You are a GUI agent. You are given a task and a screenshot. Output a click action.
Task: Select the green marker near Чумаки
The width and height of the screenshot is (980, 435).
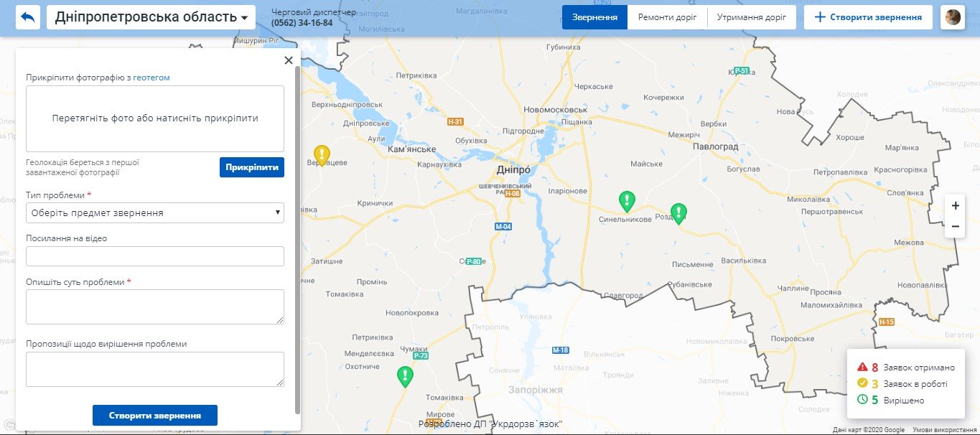(405, 375)
